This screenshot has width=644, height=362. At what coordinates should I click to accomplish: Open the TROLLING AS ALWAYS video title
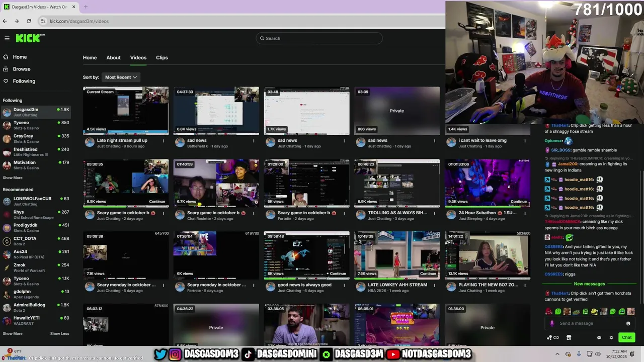pos(397,213)
